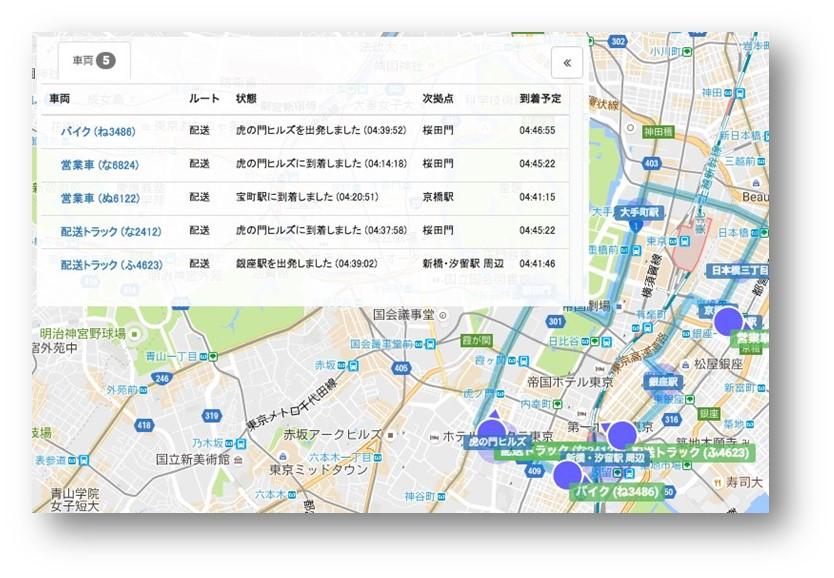Click 赤坂 station icon
This screenshot has height=578, width=834.
[353, 366]
